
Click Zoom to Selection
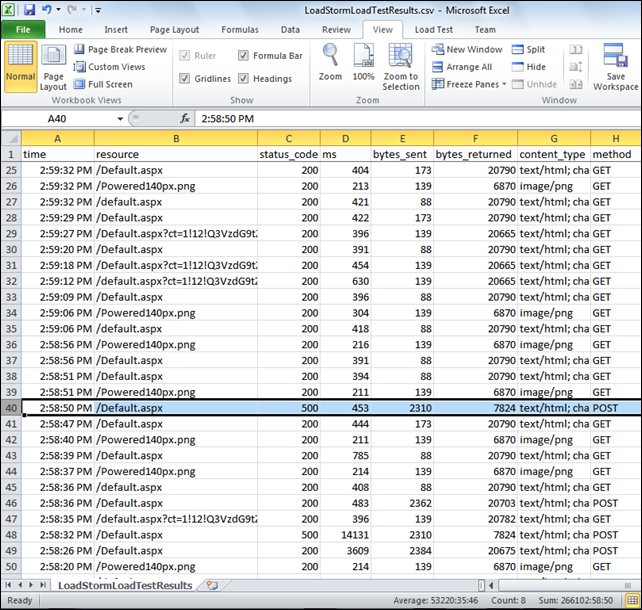pyautogui.click(x=401, y=67)
